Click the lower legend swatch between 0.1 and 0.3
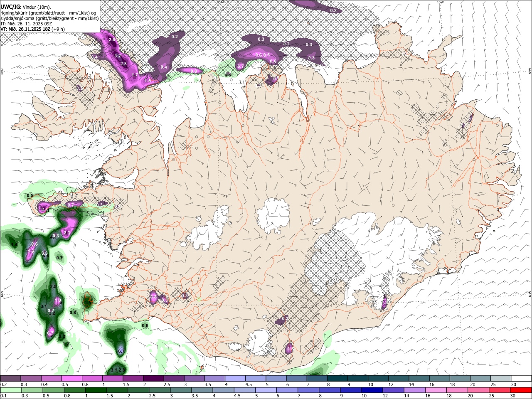Image resolution: width=532 pixels, height=399 pixels. click(x=11, y=390)
